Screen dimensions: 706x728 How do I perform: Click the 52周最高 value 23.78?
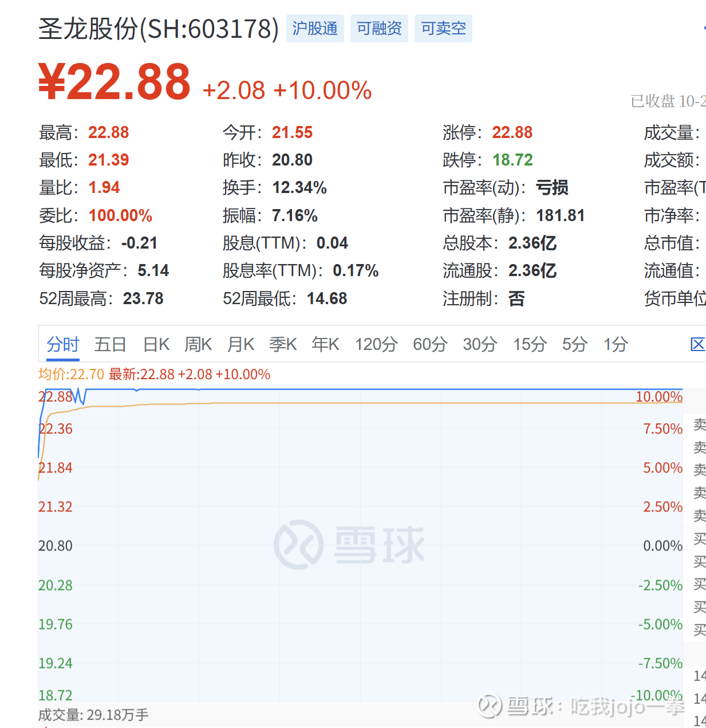[143, 298]
